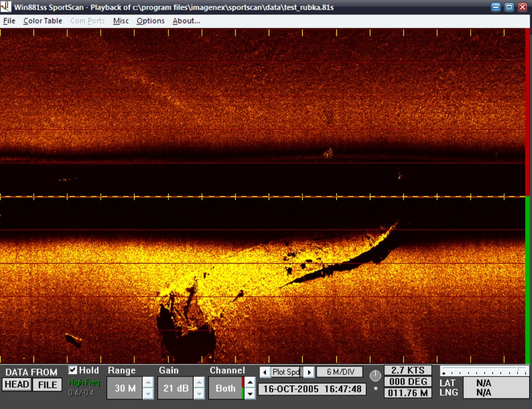This screenshot has height=409, width=532.
Task: Click Channel down arrow next to Both
Action: click(x=249, y=394)
